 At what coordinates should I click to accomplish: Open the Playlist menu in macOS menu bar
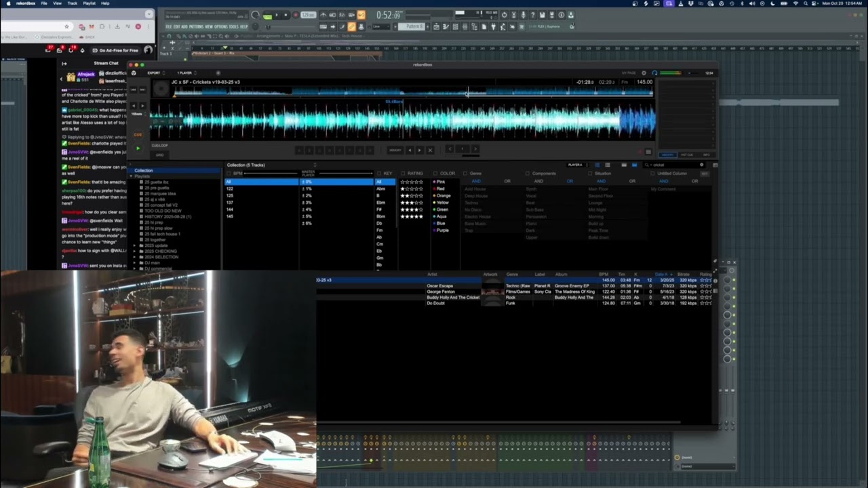point(90,3)
